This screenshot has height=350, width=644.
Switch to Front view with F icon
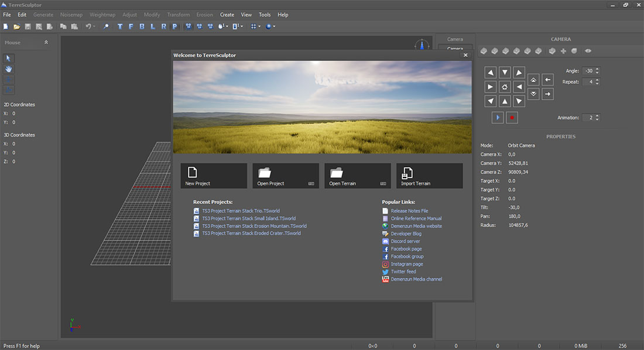point(131,26)
